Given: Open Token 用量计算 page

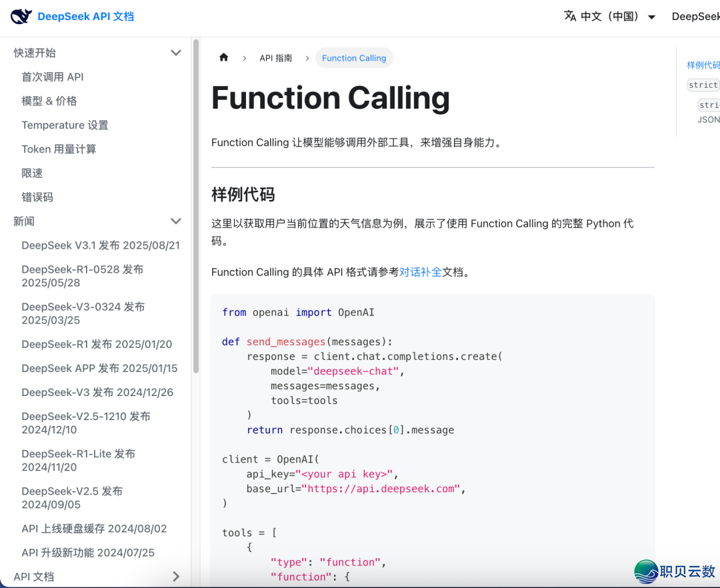Looking at the screenshot, I should pyautogui.click(x=59, y=149).
